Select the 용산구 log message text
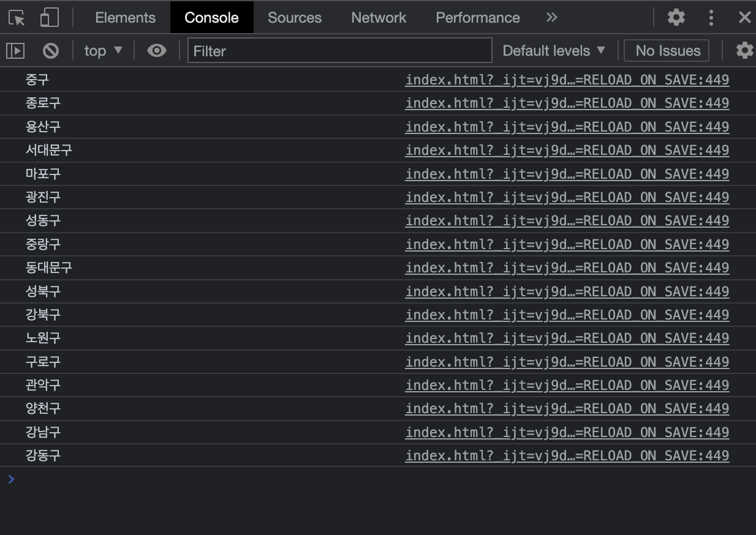Screen dimensions: 756x535 point(43,127)
